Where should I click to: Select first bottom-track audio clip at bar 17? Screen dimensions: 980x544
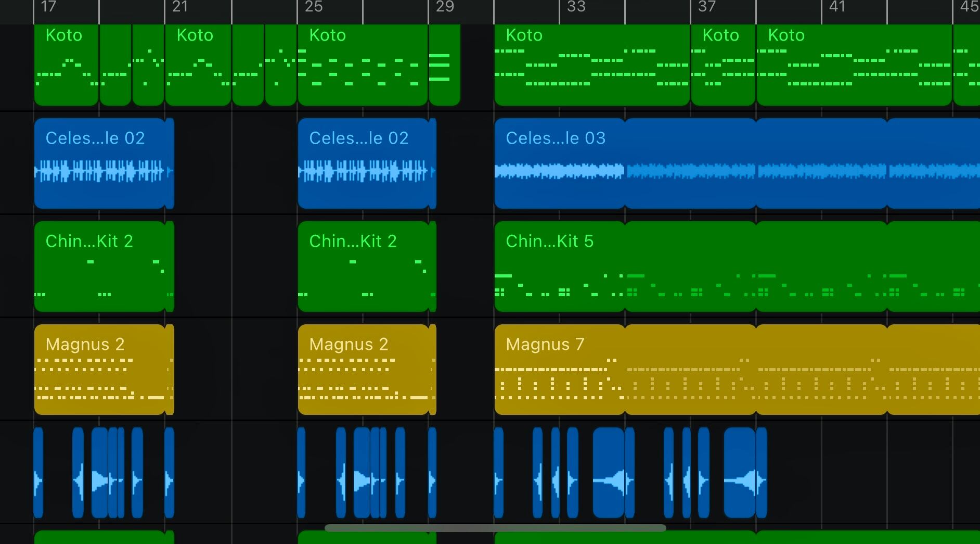pos(38,473)
